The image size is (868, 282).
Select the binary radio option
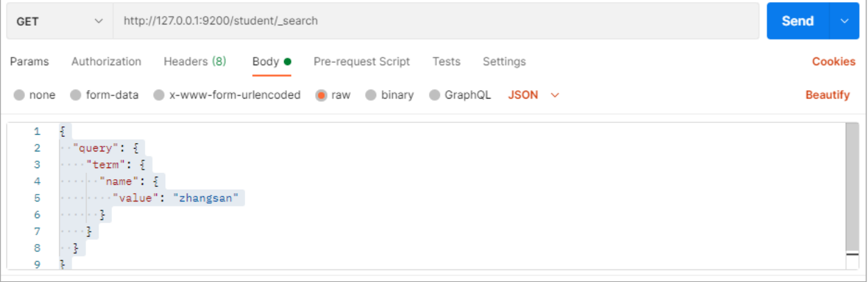(x=371, y=95)
